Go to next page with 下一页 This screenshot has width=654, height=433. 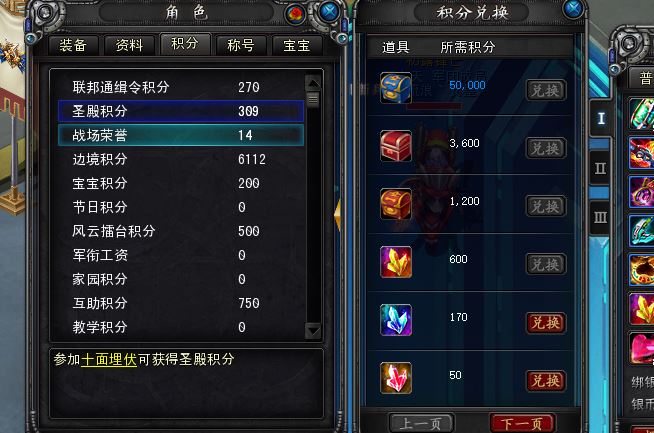pyautogui.click(x=522, y=423)
